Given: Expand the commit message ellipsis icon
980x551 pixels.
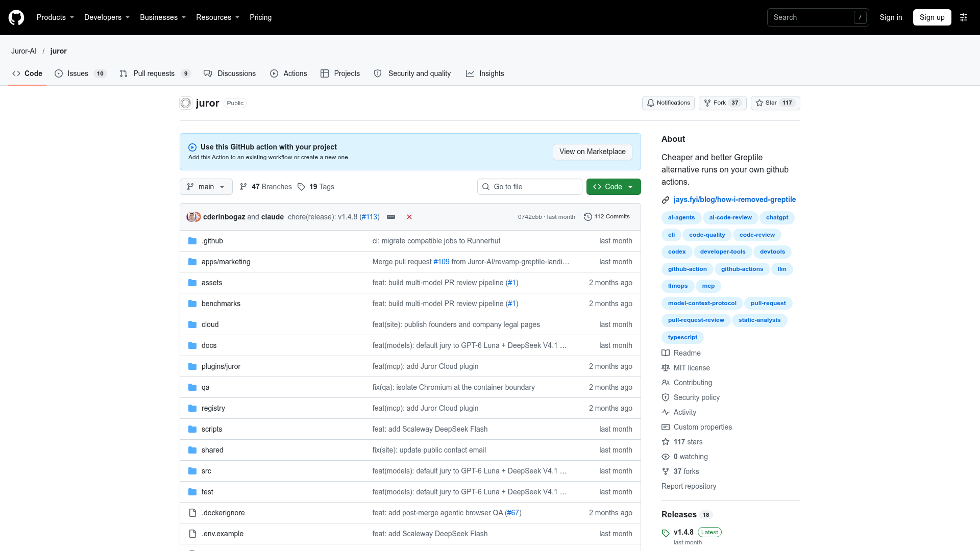Looking at the screenshot, I should (x=391, y=217).
